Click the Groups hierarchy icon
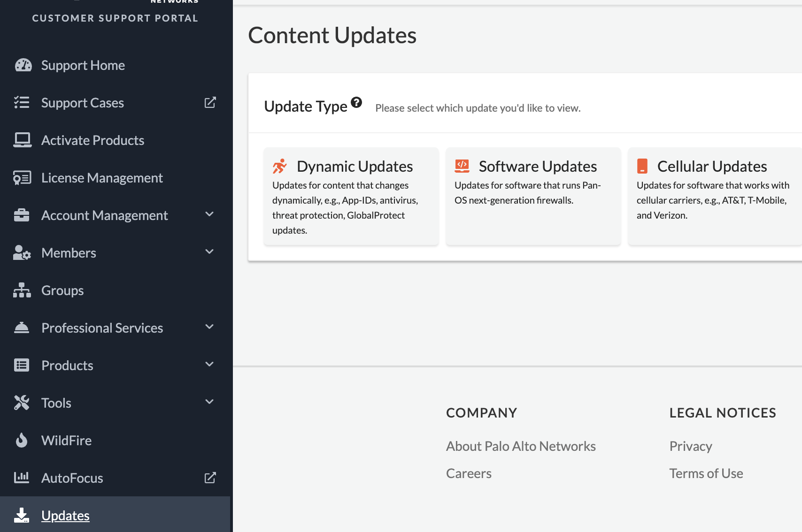802x532 pixels. [22, 290]
